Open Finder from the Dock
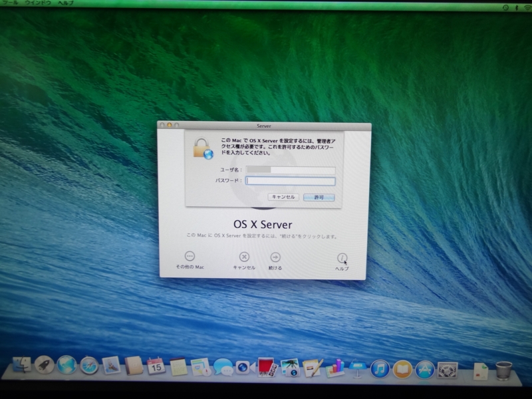The width and height of the screenshot is (532, 399). [x=22, y=365]
